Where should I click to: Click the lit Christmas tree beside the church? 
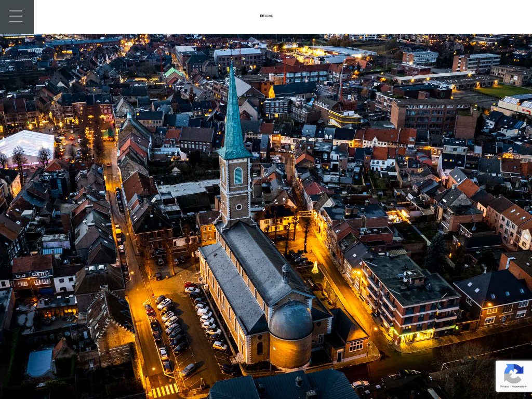coord(315,267)
